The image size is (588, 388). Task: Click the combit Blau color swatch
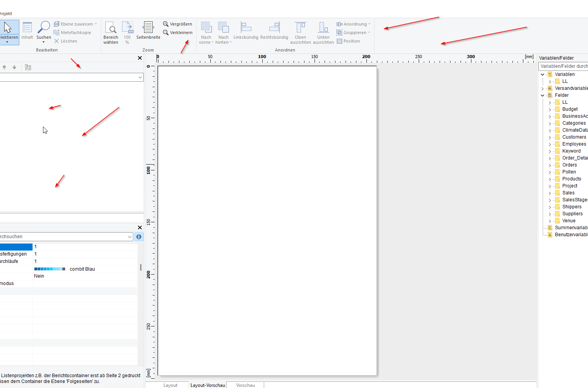50,269
